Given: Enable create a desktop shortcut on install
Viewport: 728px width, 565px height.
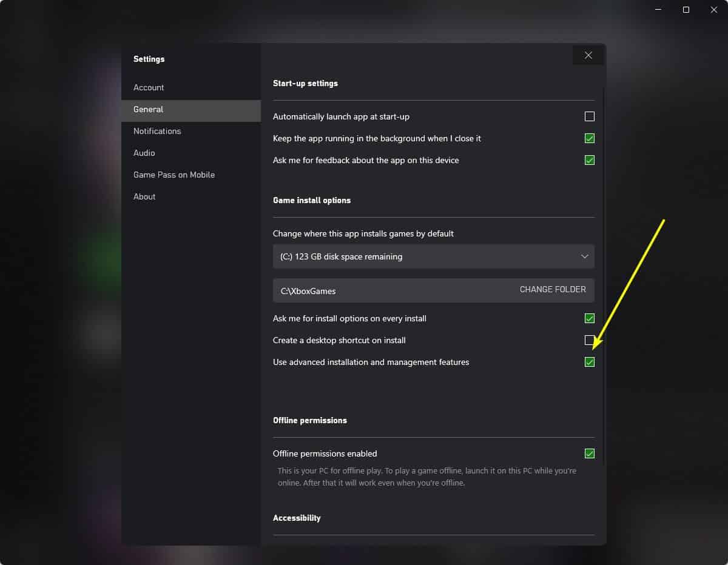Looking at the screenshot, I should coord(589,340).
